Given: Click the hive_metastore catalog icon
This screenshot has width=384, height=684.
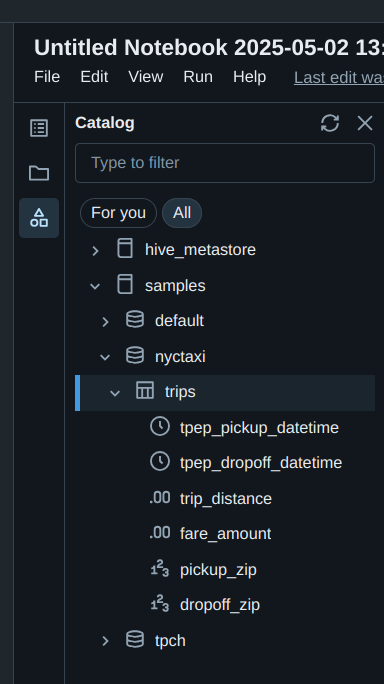Looking at the screenshot, I should pos(125,249).
